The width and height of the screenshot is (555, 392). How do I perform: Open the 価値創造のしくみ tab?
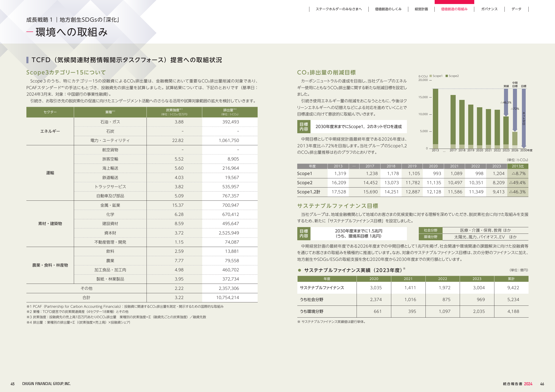coord(388,9)
